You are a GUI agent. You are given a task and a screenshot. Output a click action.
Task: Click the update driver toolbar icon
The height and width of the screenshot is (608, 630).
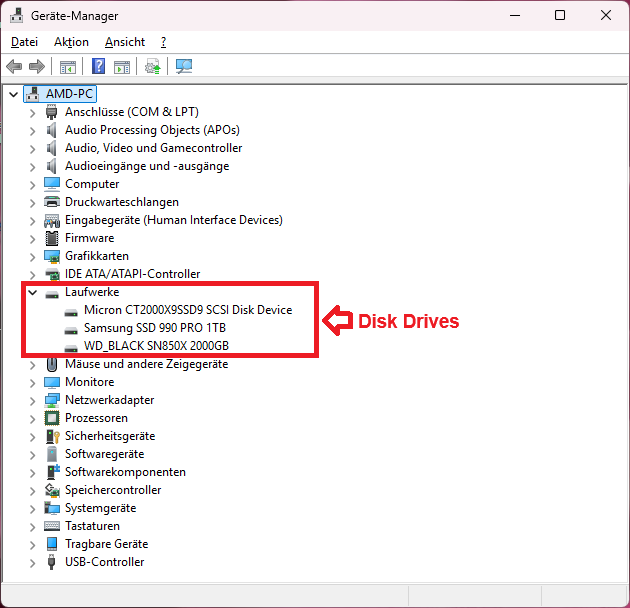point(152,67)
